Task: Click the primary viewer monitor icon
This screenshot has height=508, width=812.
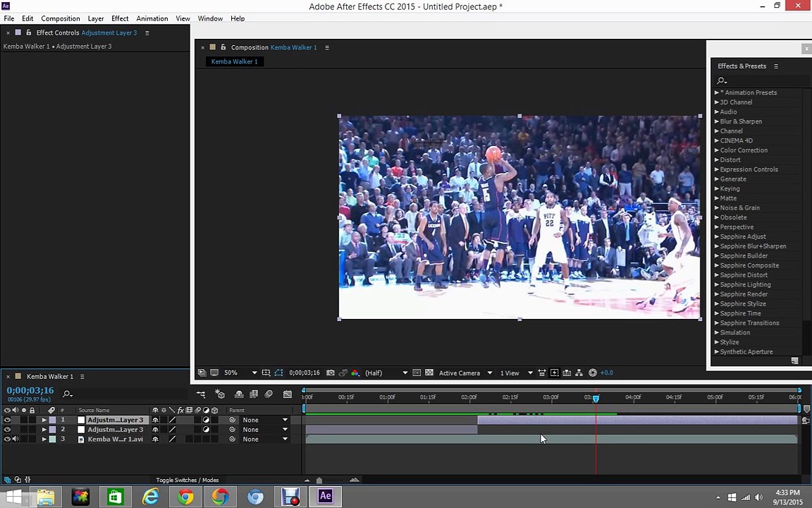Action: (x=214, y=373)
